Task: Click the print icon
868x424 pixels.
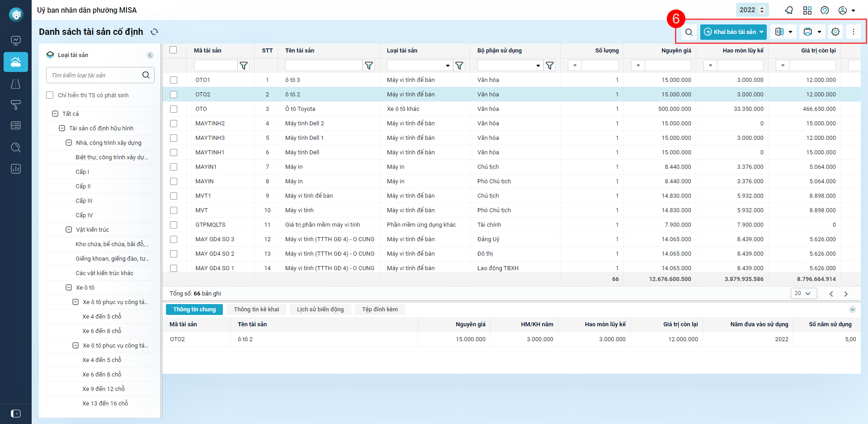Action: tap(808, 32)
